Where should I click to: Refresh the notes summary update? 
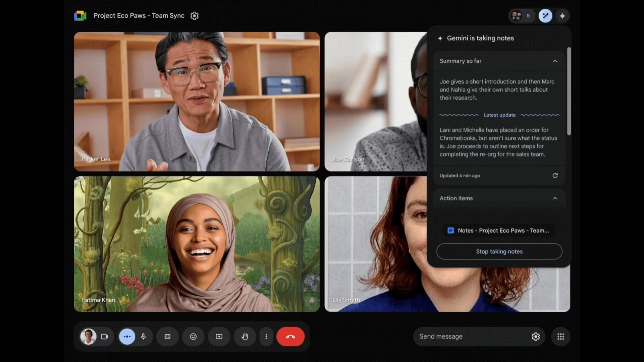point(555,176)
